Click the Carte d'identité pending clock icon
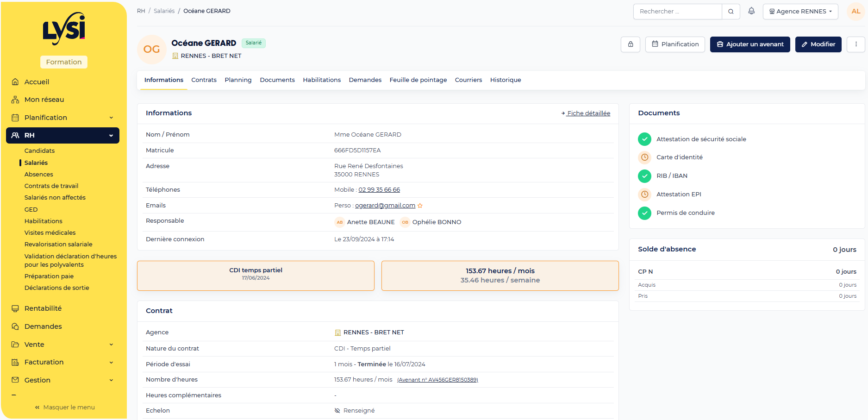Viewport: 868px width, 420px height. (644, 157)
